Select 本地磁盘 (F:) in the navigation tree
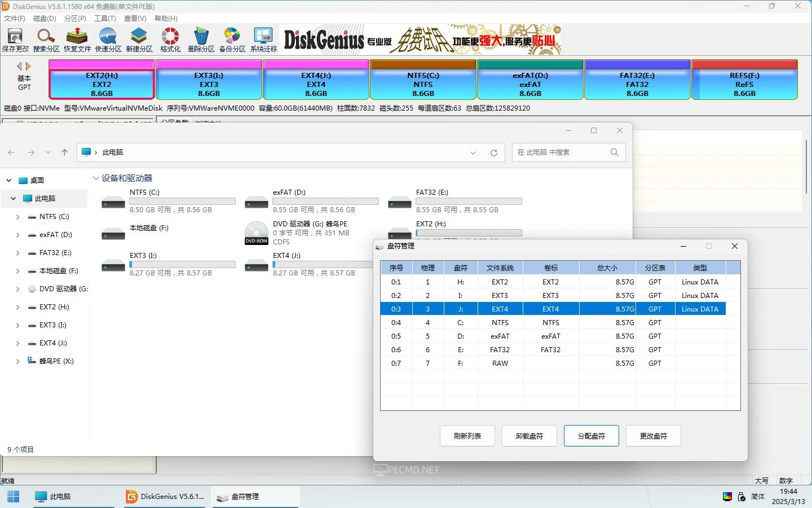The image size is (812, 508). pyautogui.click(x=59, y=271)
